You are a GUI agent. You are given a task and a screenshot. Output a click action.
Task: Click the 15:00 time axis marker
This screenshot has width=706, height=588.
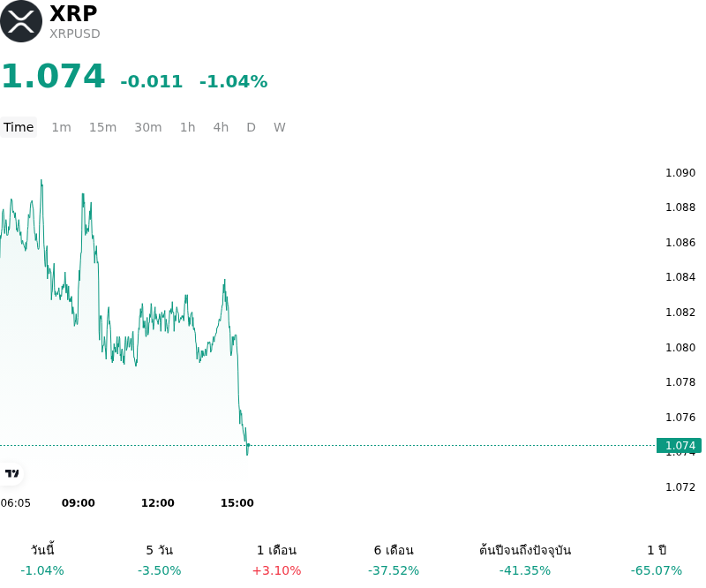point(237,503)
